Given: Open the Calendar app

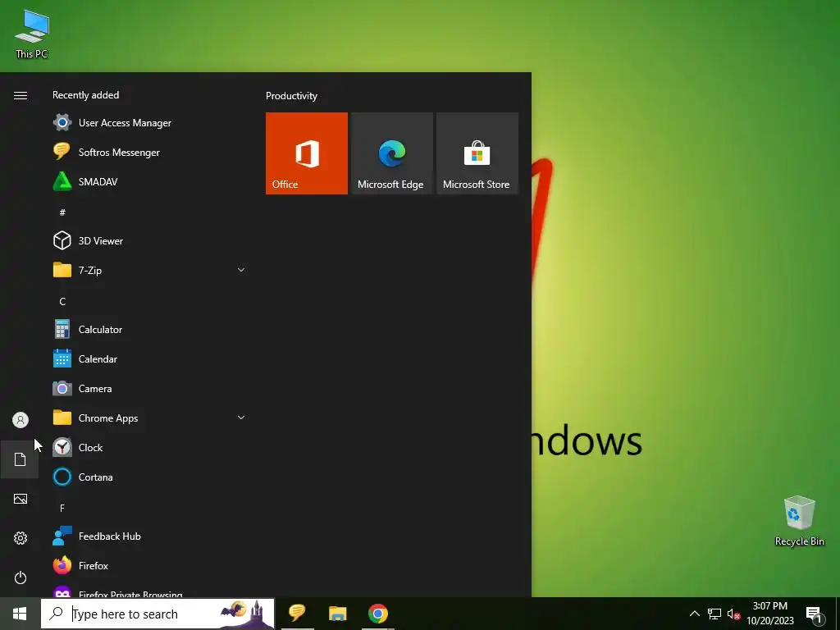Looking at the screenshot, I should click(149, 359).
